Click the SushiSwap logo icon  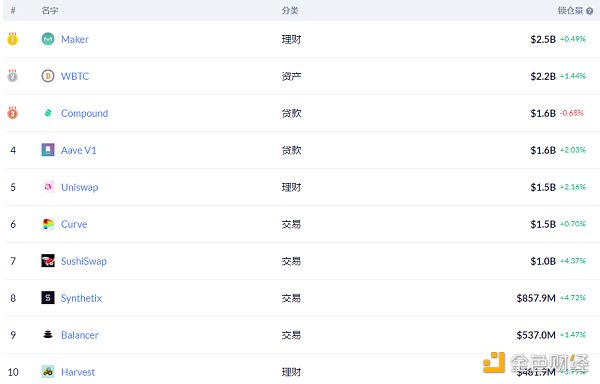[48, 261]
